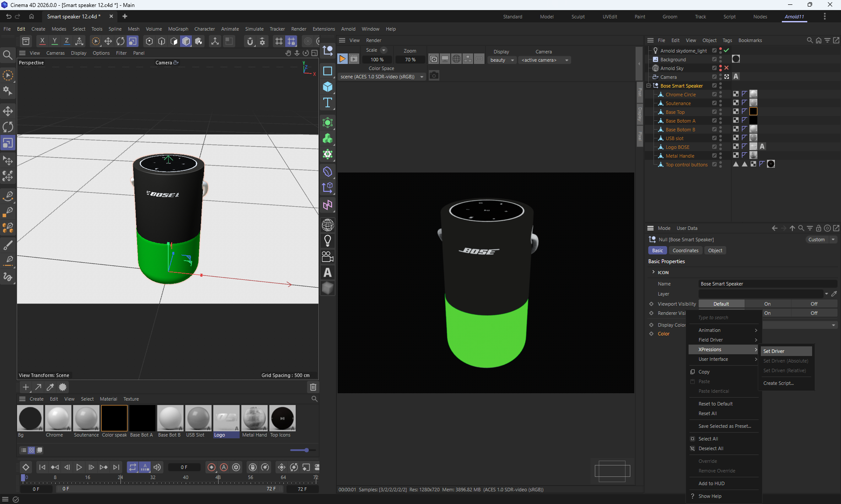Set Viewport Visibility to Off
This screenshot has width=841, height=504.
(813, 304)
